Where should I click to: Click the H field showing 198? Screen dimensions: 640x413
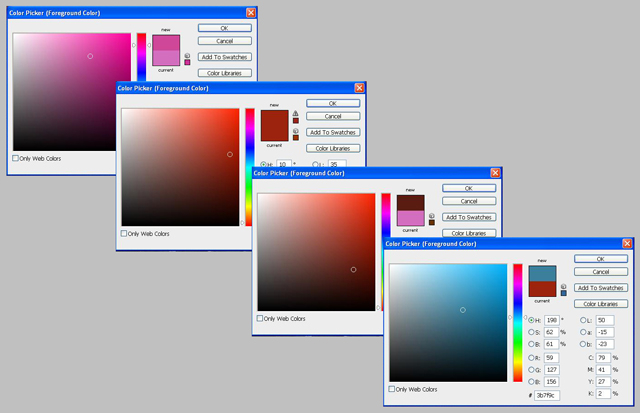click(x=551, y=320)
